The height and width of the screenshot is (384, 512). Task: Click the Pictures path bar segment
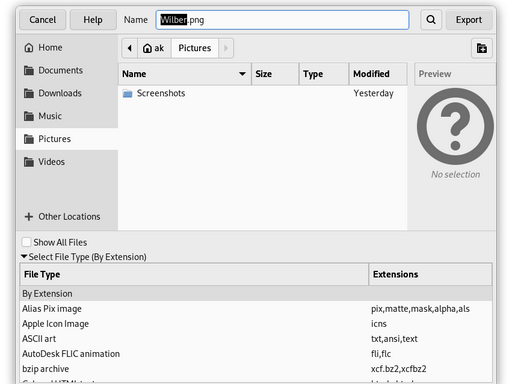click(195, 48)
